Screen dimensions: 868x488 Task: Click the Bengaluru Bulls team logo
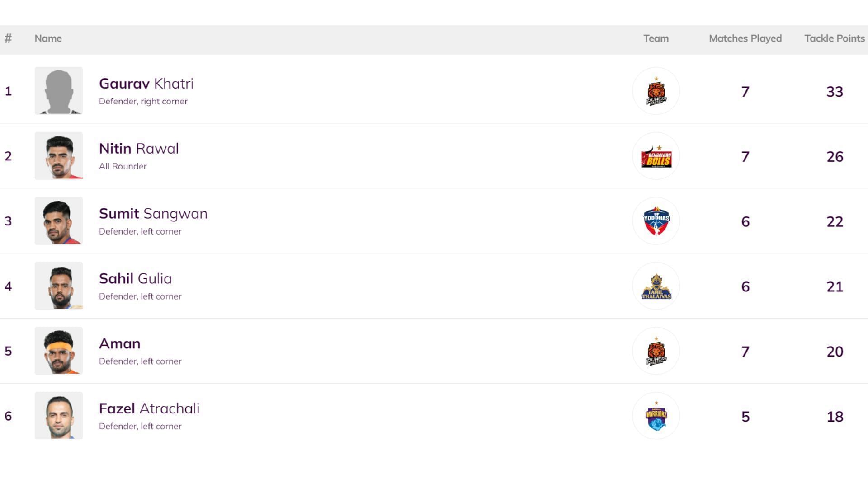[x=656, y=156]
